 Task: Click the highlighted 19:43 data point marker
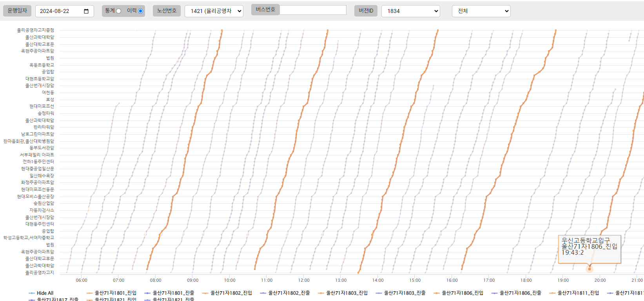pyautogui.click(x=589, y=269)
